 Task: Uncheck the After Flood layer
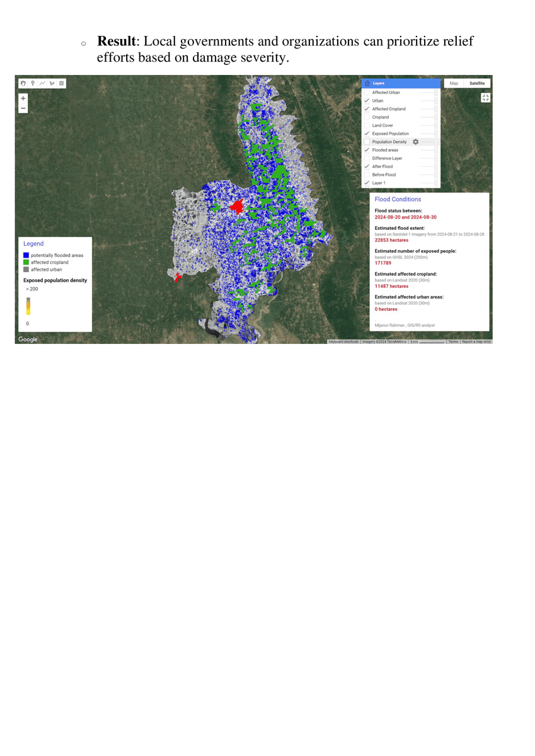tap(367, 166)
